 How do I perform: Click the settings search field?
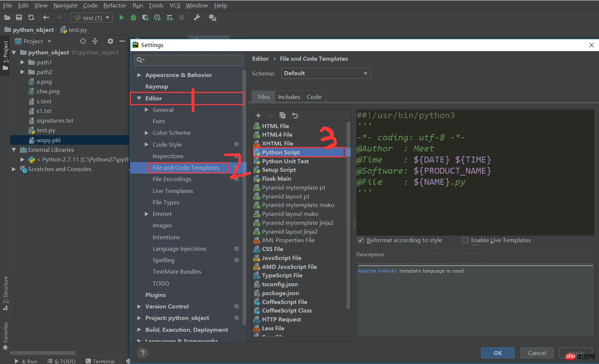(189, 60)
